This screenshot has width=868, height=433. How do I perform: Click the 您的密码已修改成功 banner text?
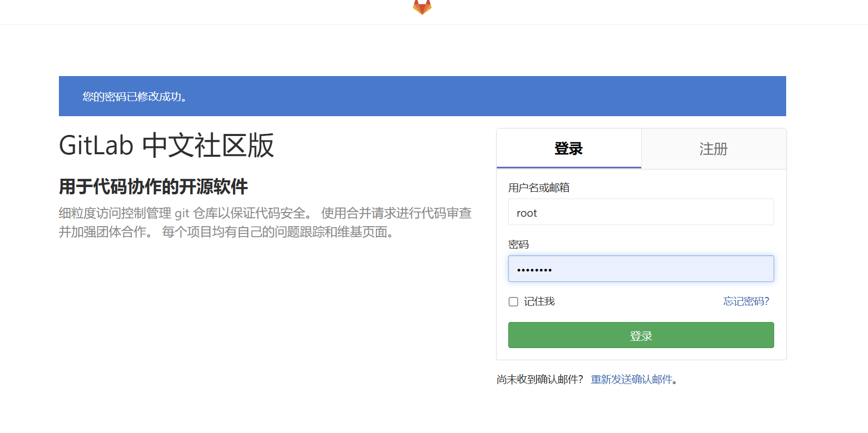click(x=135, y=96)
